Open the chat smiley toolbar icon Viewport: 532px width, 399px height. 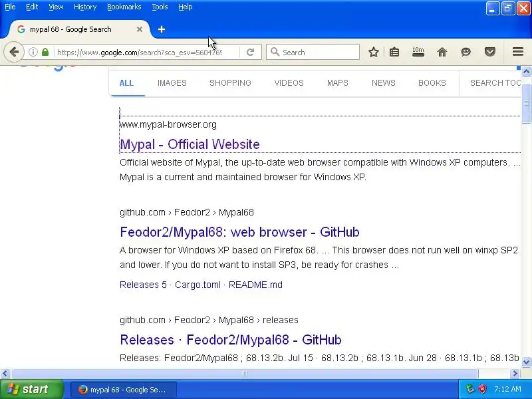tap(466, 52)
